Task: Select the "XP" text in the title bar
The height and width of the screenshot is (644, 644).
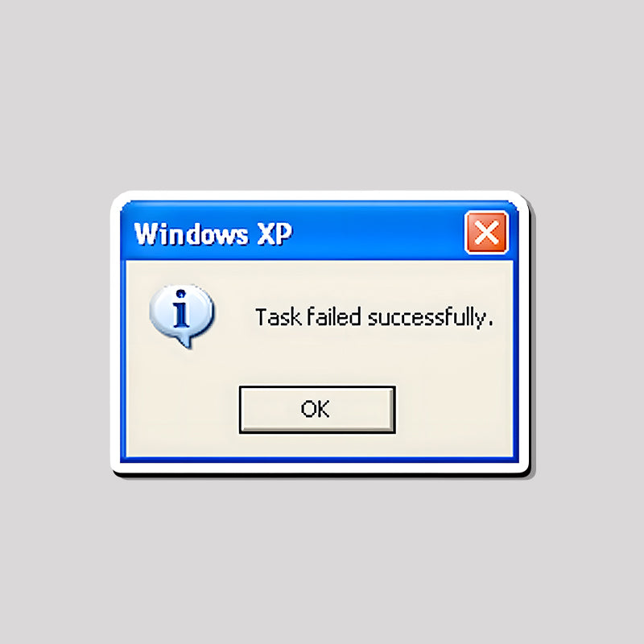Action: pos(275,233)
